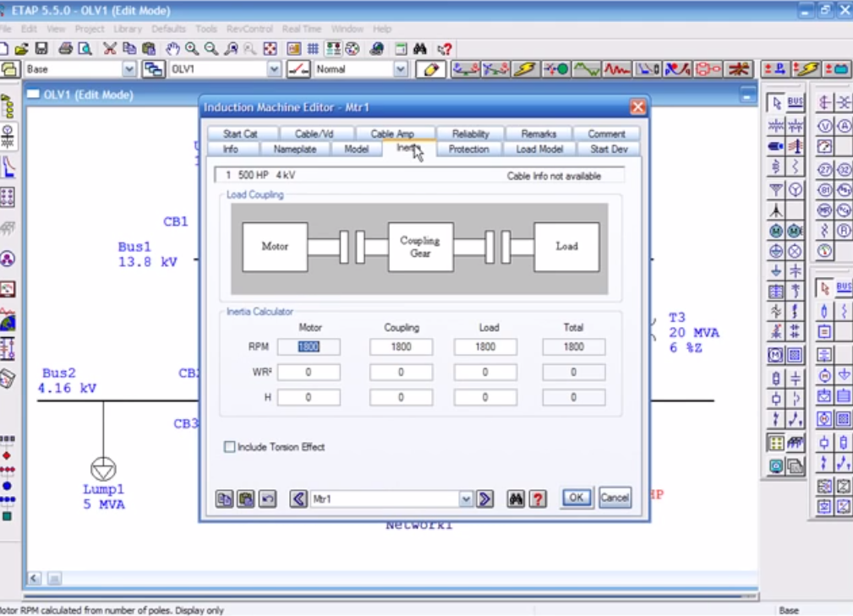Click the binoculars Find icon in the main toolbar
The height and width of the screenshot is (616, 853).
[420, 49]
